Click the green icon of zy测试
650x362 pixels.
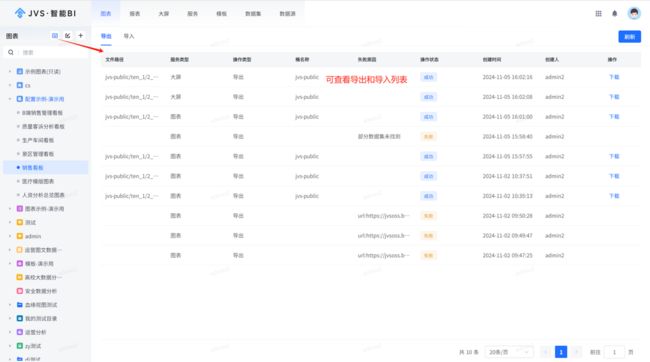coord(19,346)
